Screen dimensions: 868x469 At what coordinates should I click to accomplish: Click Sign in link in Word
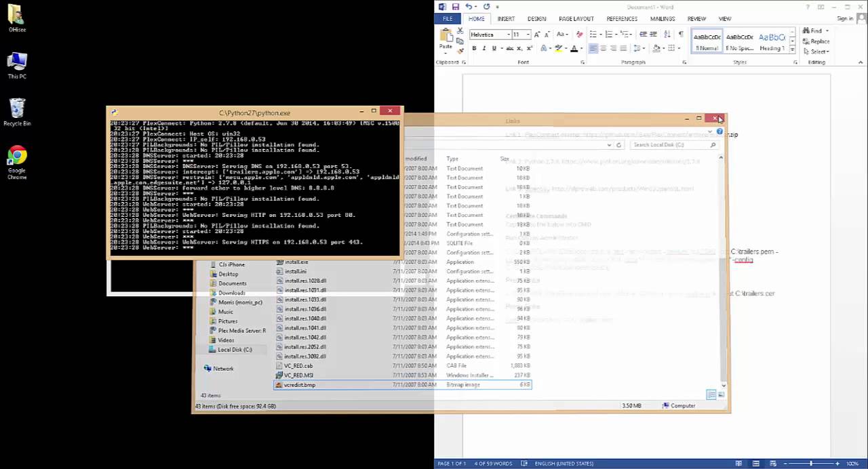(845, 19)
